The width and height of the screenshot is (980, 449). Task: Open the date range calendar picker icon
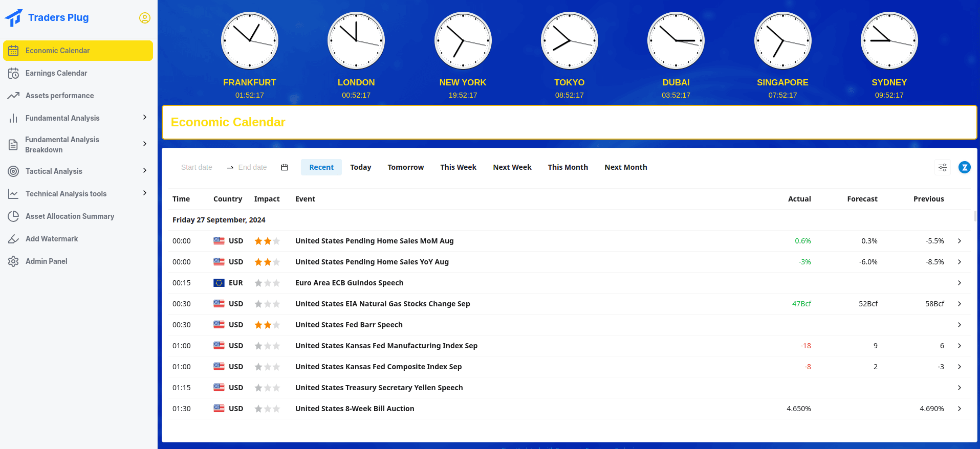pos(285,167)
